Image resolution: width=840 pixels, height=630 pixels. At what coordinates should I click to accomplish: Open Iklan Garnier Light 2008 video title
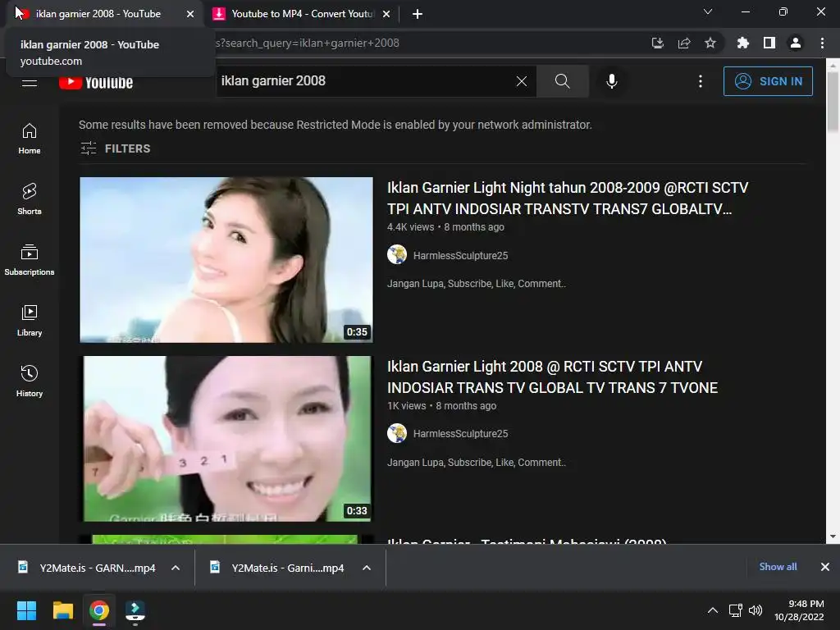pyautogui.click(x=552, y=377)
